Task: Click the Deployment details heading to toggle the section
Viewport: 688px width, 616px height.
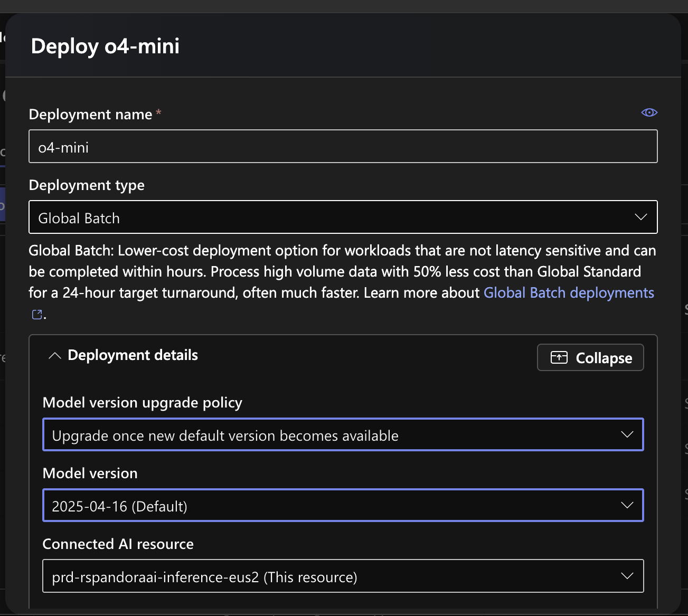Action: click(x=133, y=355)
